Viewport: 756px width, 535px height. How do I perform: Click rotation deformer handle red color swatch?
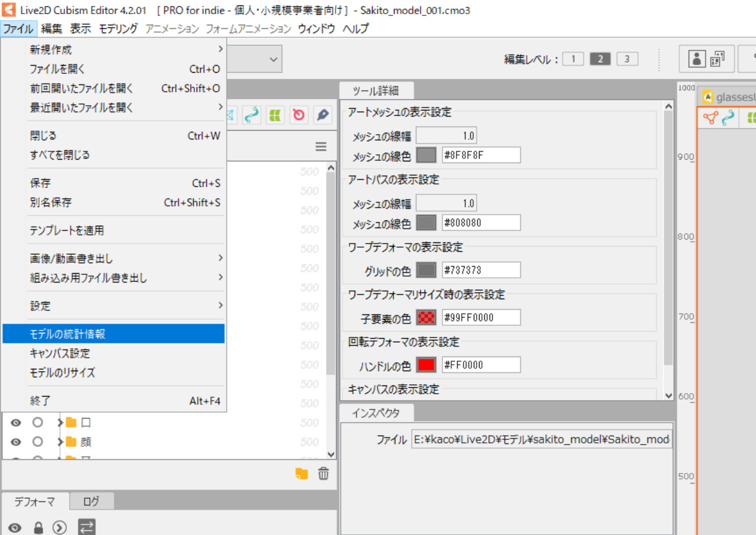[x=426, y=365]
